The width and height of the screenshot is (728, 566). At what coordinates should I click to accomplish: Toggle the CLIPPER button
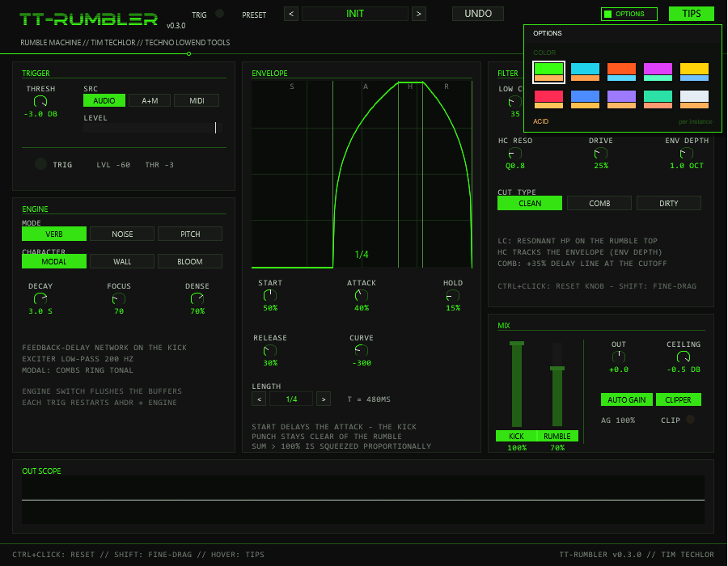point(679,399)
